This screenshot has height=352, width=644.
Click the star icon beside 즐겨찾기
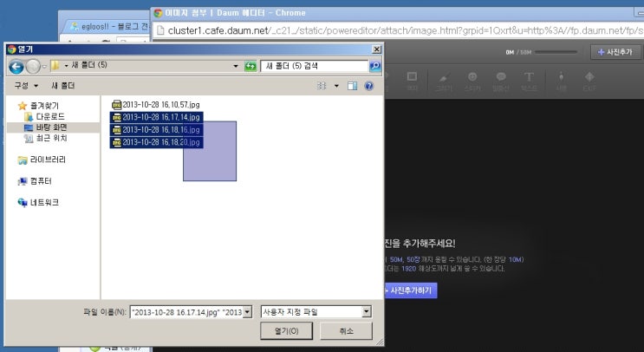[23, 106]
